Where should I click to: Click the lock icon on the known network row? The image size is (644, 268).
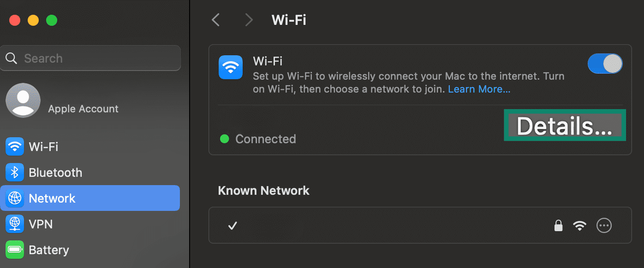click(558, 225)
